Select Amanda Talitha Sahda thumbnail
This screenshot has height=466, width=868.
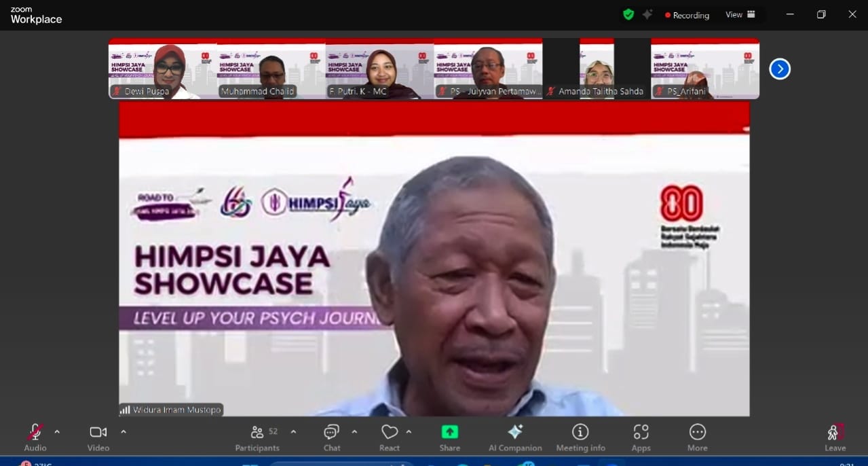597,69
